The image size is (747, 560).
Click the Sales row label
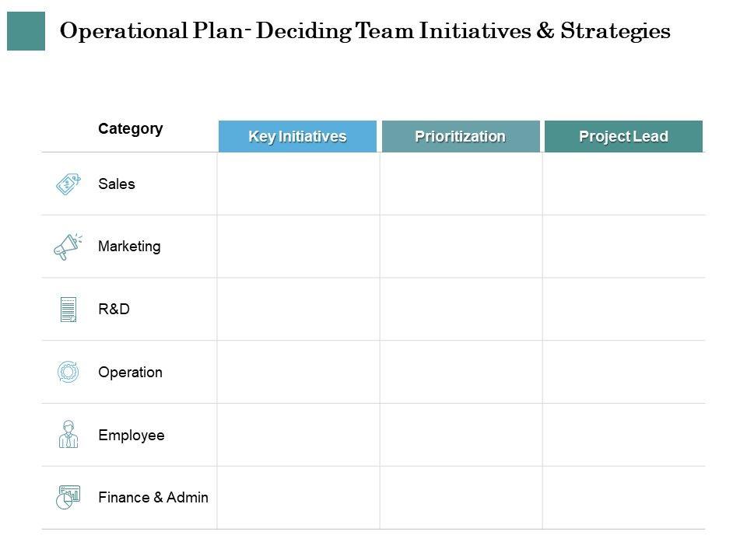click(117, 184)
